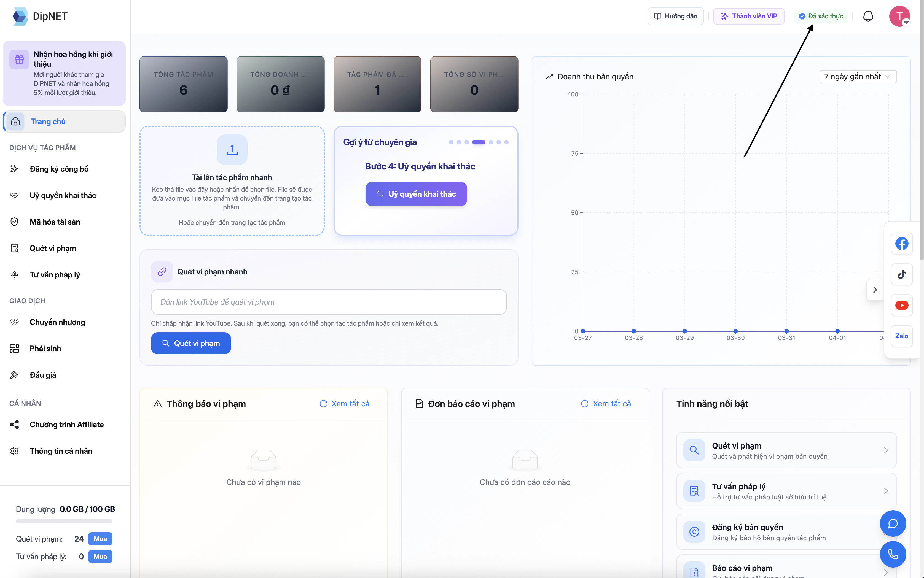The image size is (924, 578).
Task: Click Mua next to Tư vấn pháp lý quota
Action: coord(100,557)
